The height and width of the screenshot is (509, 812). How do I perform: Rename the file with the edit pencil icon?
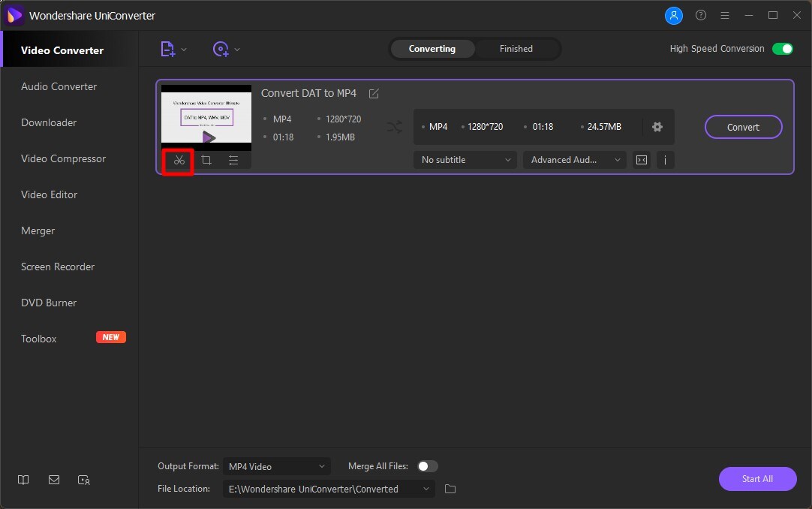coord(374,94)
